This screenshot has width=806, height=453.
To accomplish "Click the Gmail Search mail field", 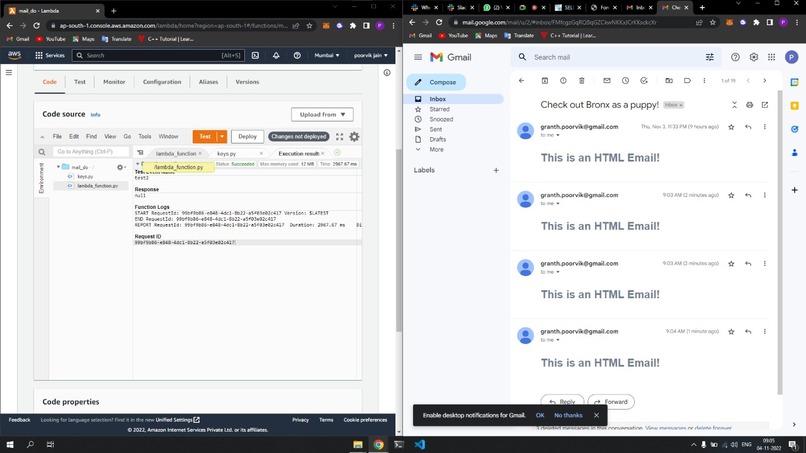I will click(617, 57).
